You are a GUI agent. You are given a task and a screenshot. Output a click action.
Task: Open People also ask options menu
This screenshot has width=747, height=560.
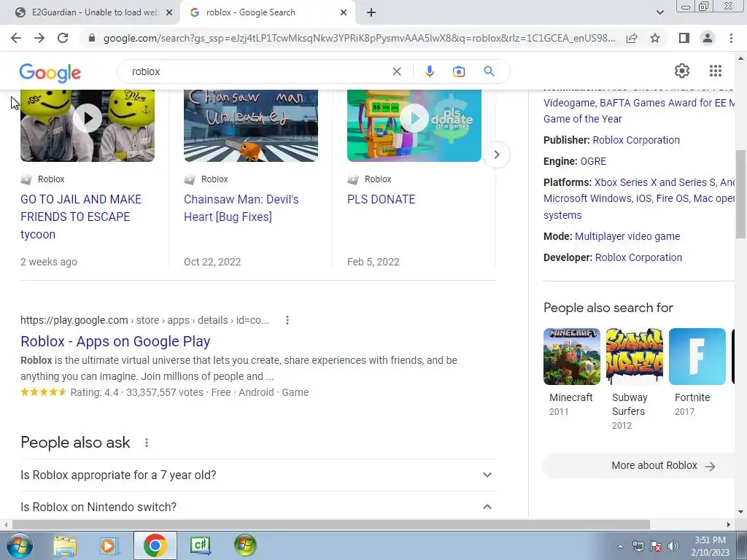pos(146,443)
